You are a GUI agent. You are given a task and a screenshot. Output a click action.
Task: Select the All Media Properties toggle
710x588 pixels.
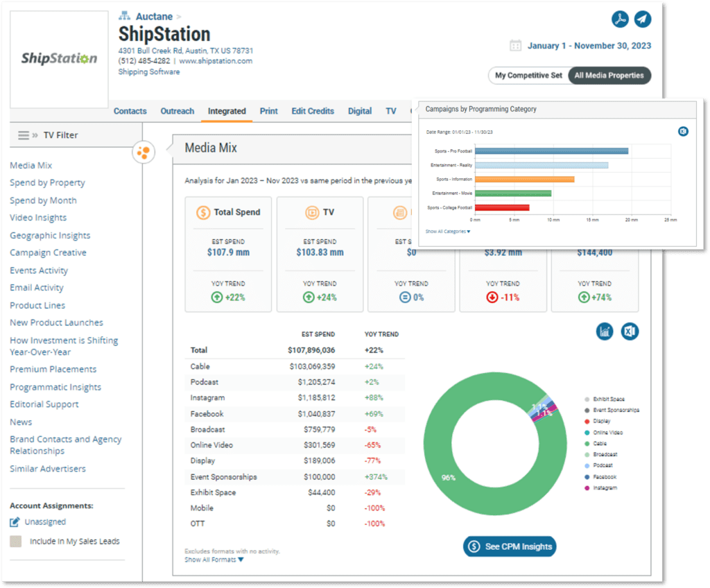(x=609, y=75)
